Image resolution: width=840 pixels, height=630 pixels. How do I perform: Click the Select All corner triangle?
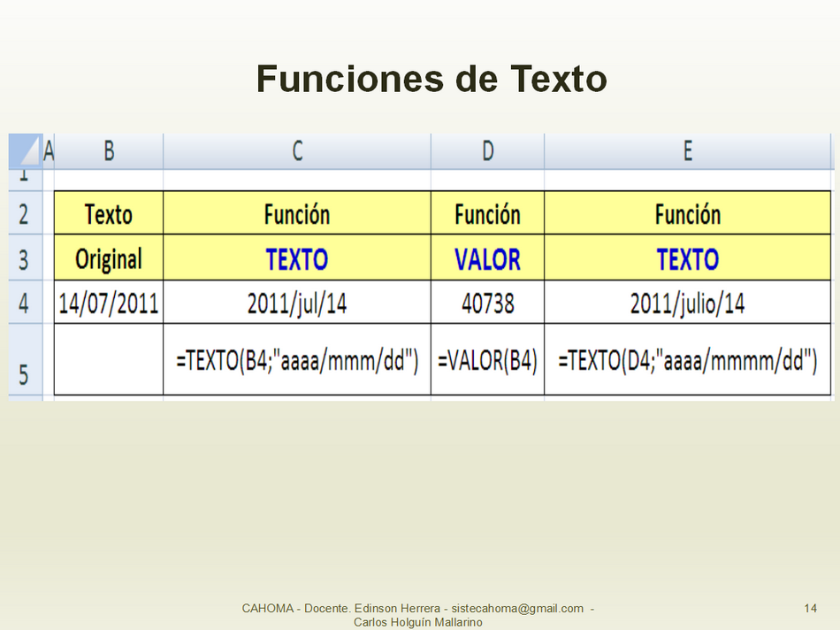tap(26, 151)
